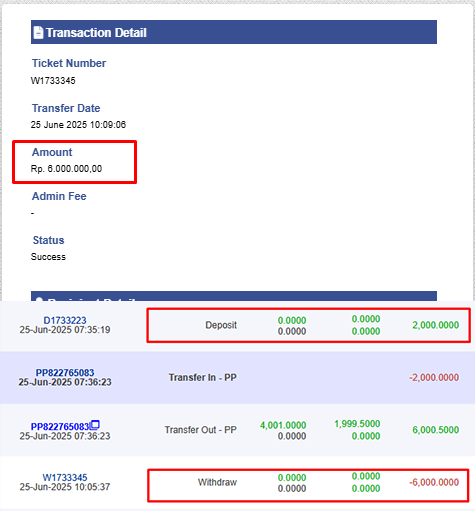
Task: Open withdraw ticket W1733345 link
Action: point(65,477)
